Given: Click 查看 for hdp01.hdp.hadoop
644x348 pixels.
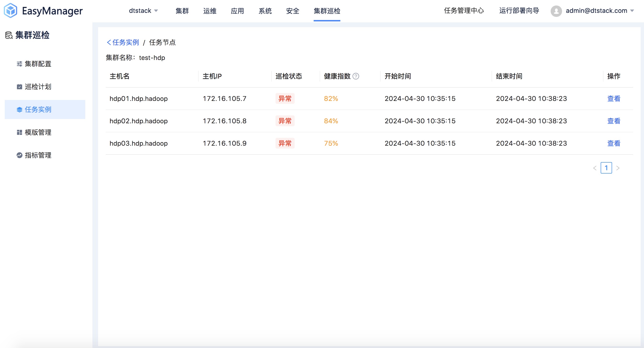Looking at the screenshot, I should pos(614,99).
